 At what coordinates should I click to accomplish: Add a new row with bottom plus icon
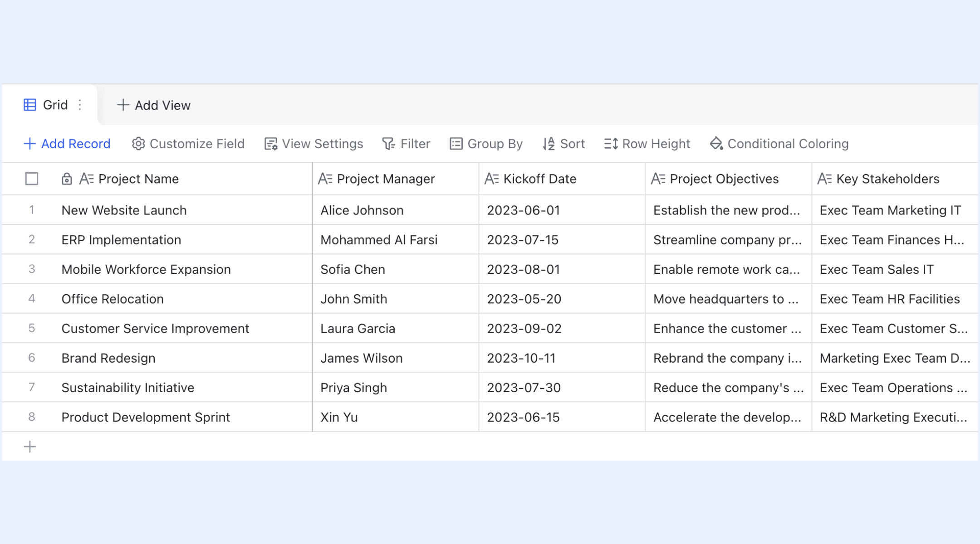tap(30, 447)
